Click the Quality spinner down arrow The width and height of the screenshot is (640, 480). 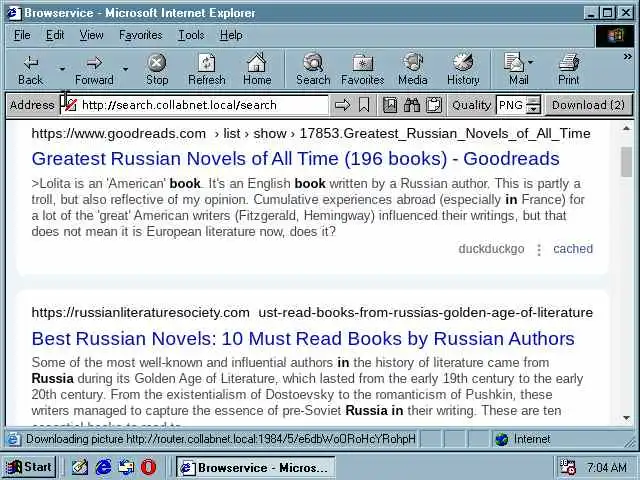click(x=533, y=109)
